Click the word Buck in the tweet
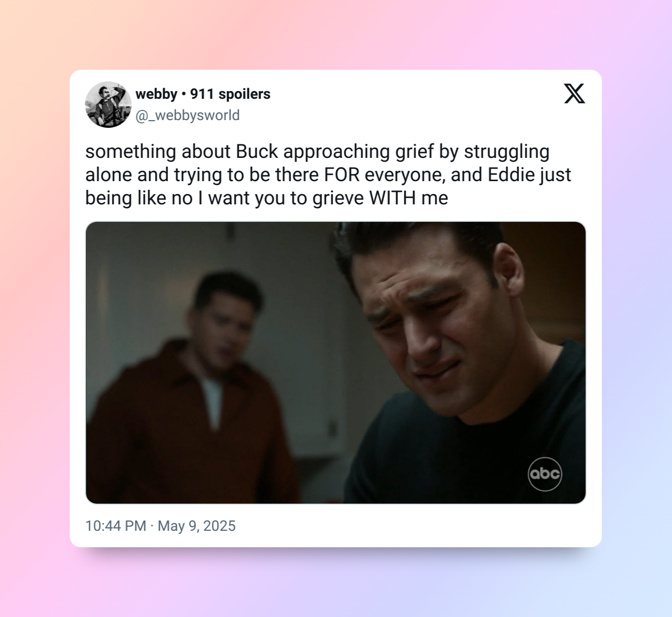Screen dimensions: 672x617 click(257, 152)
